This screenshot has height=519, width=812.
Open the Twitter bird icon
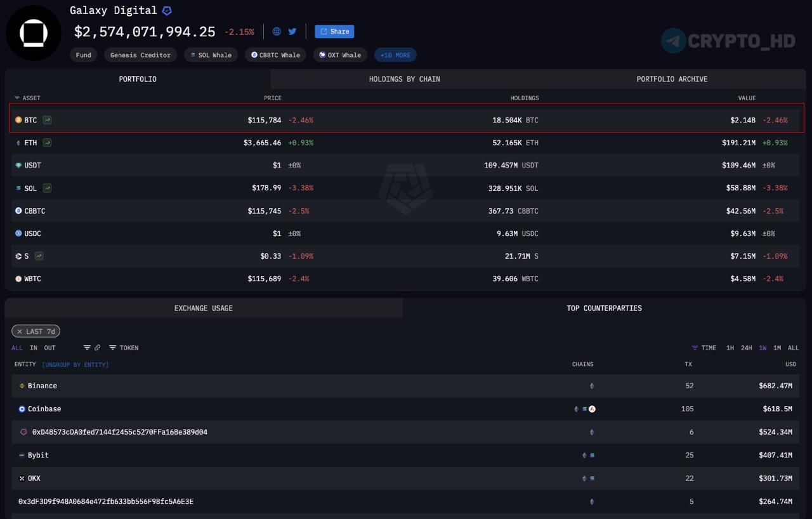click(x=292, y=31)
